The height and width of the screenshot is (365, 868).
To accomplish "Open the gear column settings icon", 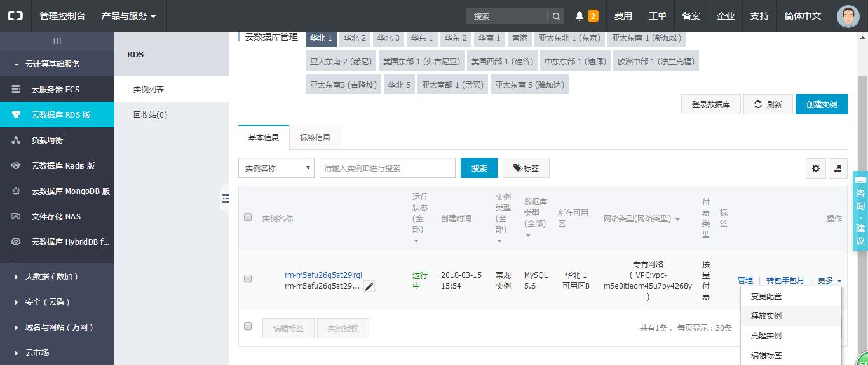I will pyautogui.click(x=816, y=169).
